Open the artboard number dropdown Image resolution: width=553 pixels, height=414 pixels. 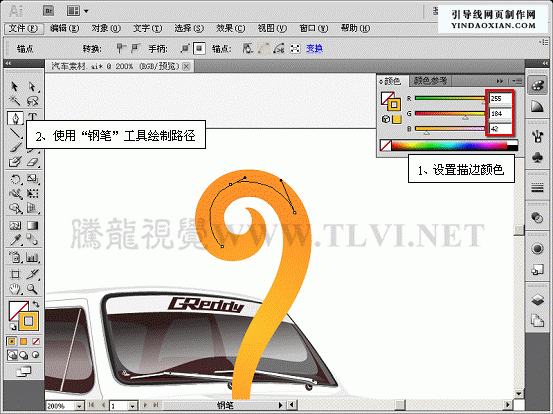(x=132, y=406)
